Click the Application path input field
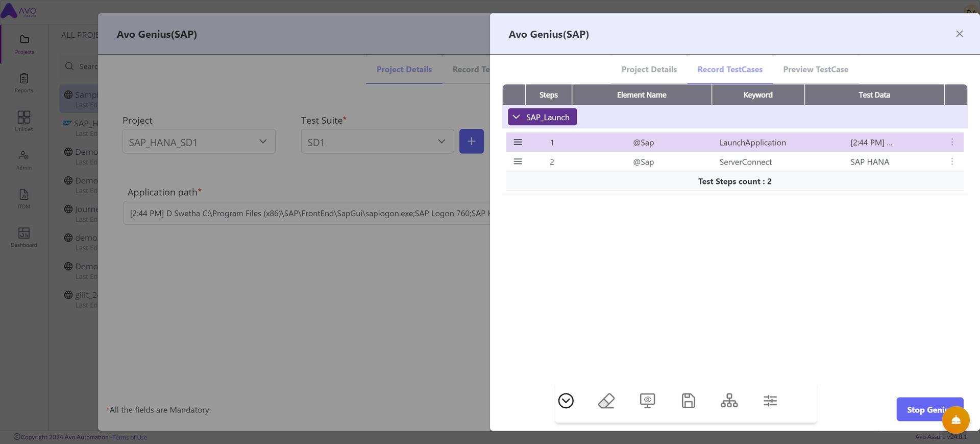 pos(307,213)
